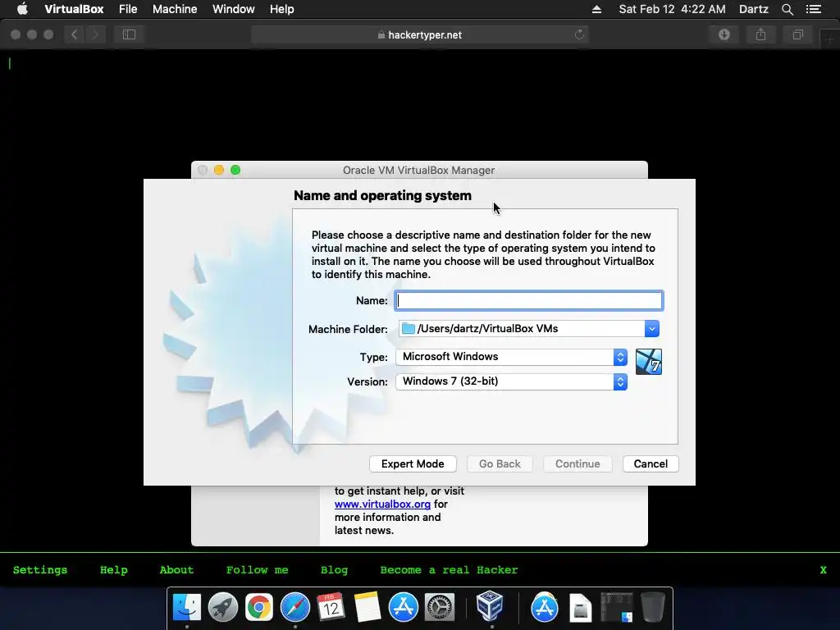Open Finder from the dock

tap(186, 608)
